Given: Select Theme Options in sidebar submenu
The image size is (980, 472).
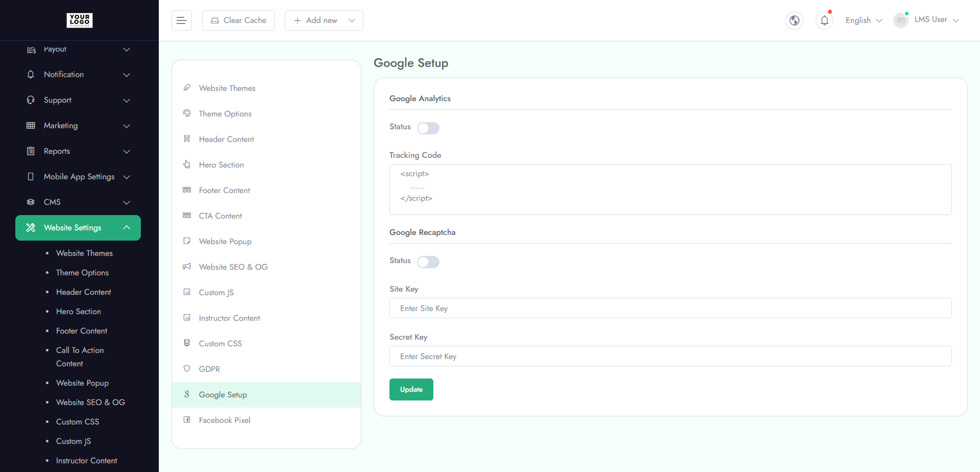Looking at the screenshot, I should [82, 273].
